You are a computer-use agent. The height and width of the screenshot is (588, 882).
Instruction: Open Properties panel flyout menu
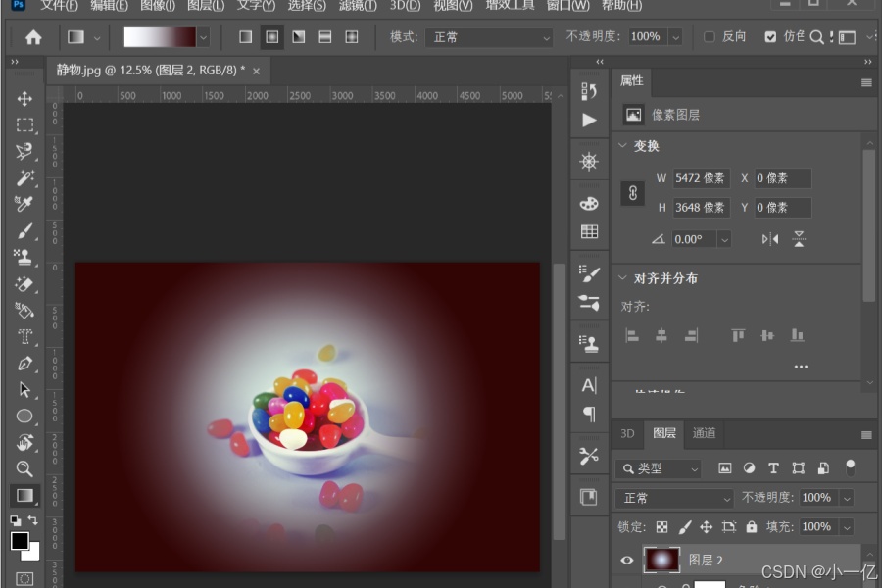tap(866, 82)
